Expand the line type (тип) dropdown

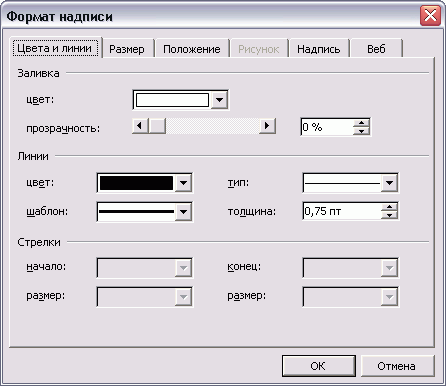pos(389,183)
